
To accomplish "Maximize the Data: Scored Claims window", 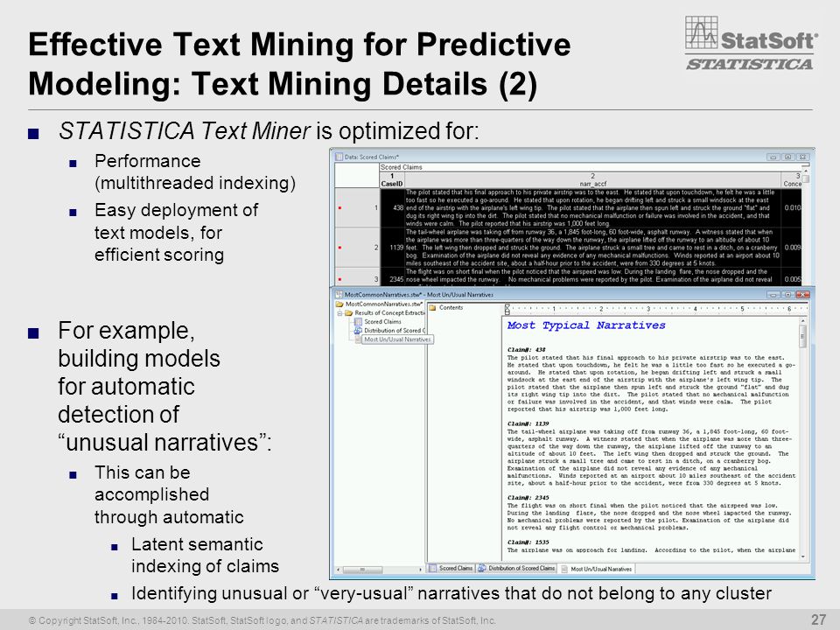I will point(787,157).
